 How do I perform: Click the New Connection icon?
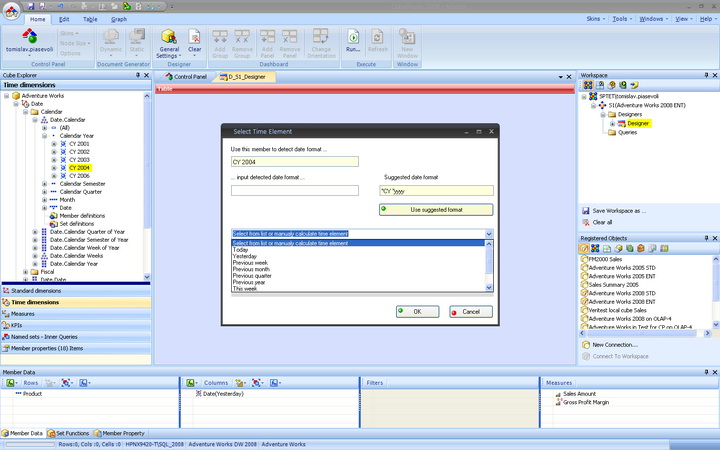[x=586, y=345]
